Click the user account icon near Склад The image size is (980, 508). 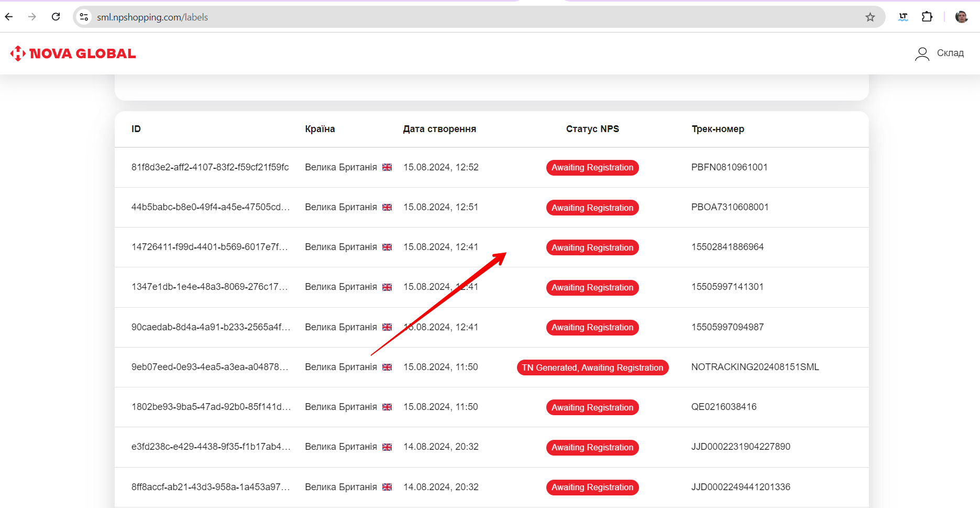point(922,53)
